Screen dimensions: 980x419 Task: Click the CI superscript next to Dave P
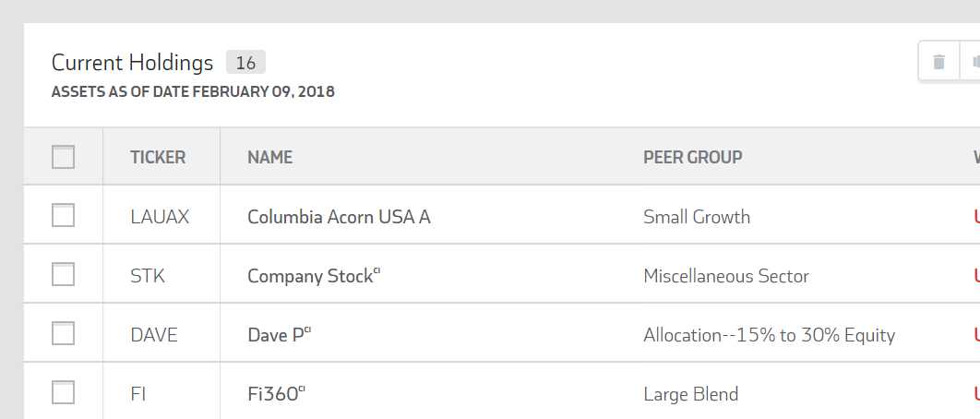[308, 329]
